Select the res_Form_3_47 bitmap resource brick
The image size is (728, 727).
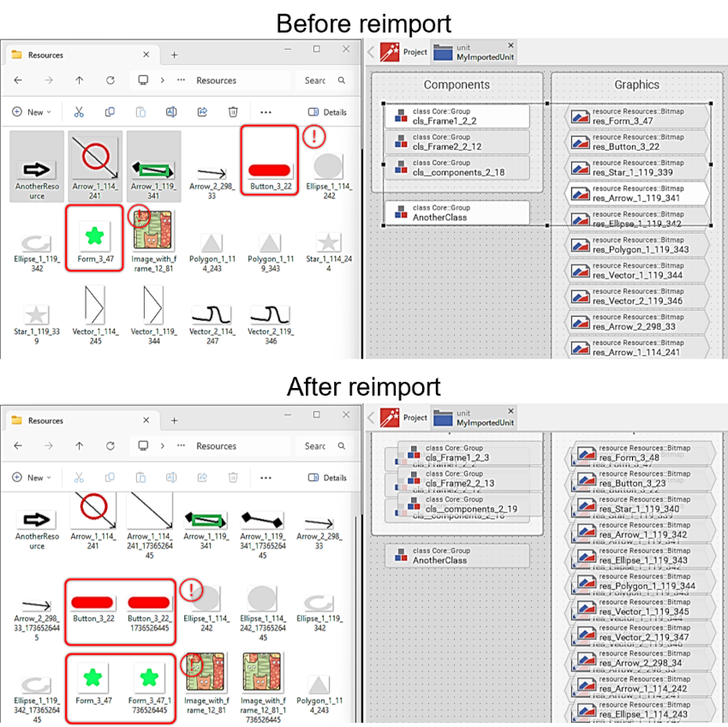(x=636, y=116)
